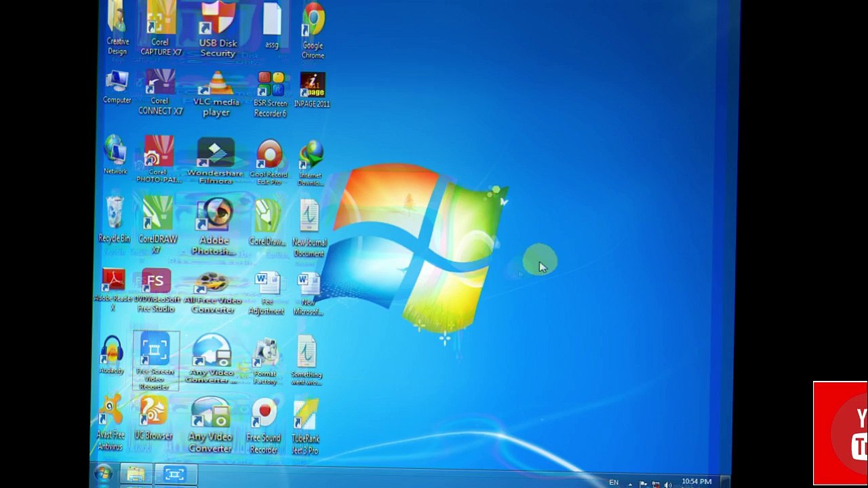This screenshot has height=488, width=868.
Task: Select All Free Video Converter icon
Action: point(213,293)
